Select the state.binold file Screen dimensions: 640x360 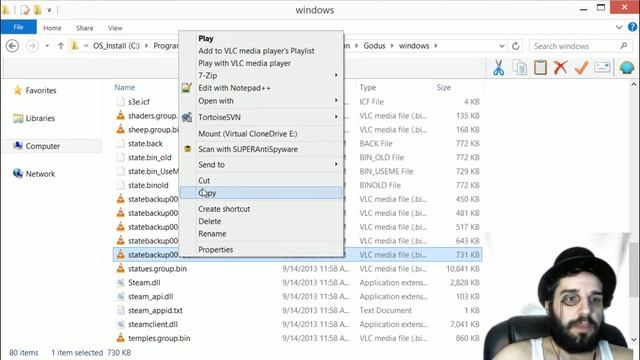tap(148, 185)
